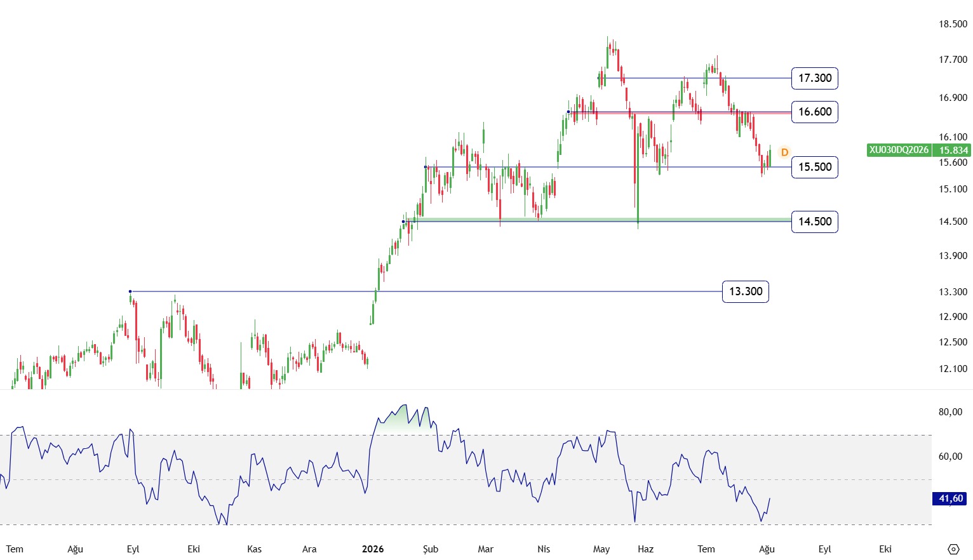Click the green XU030DQ2026 symbol tag

[899, 150]
